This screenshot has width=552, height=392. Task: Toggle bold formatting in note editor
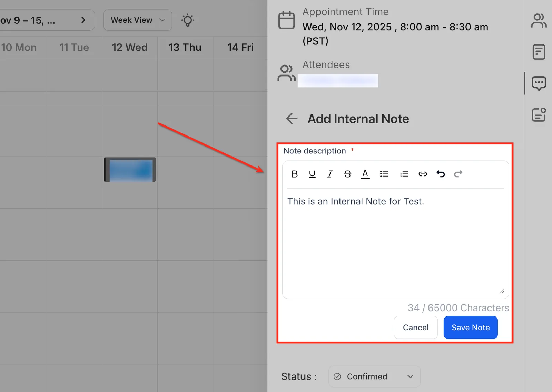pos(294,174)
